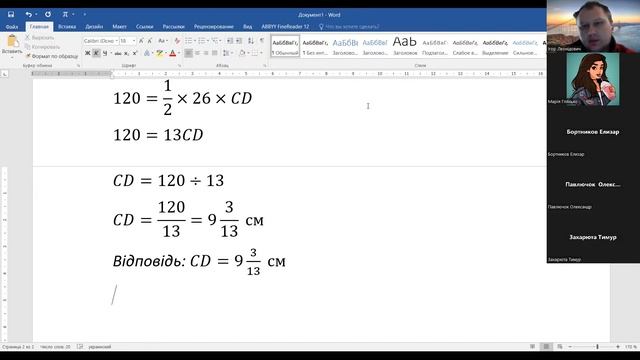
Task: Open the font size dropdown
Action: 133,41
